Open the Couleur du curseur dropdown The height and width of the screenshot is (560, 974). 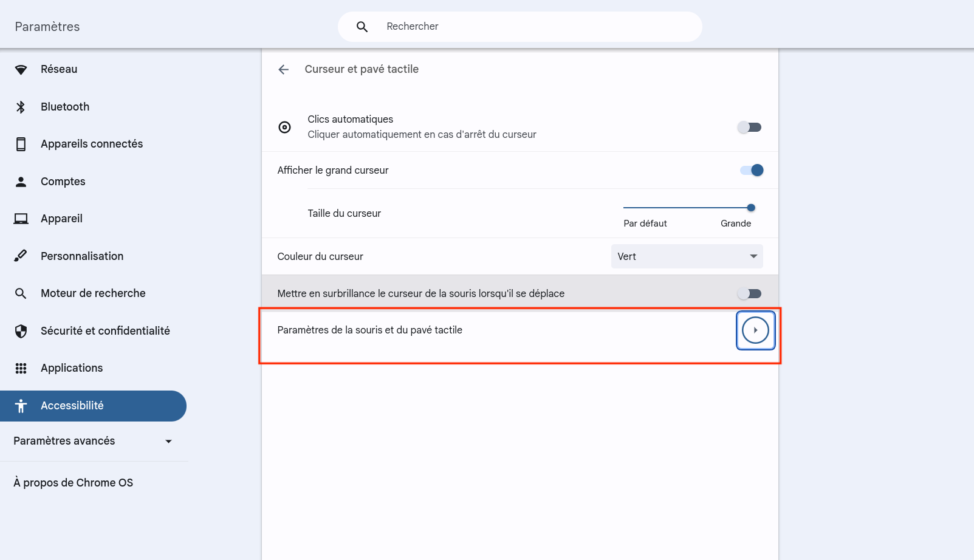click(x=687, y=256)
